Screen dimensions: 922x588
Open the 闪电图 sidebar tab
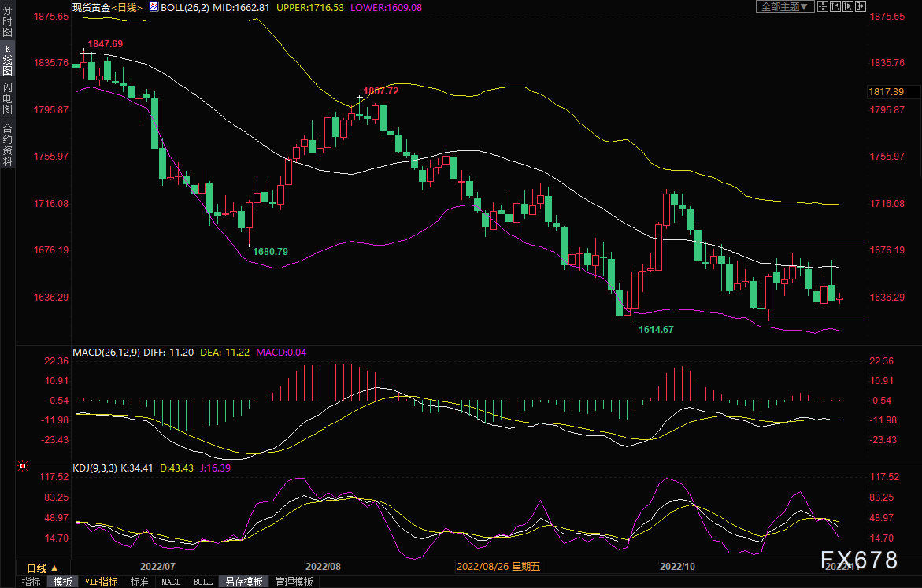(x=7, y=98)
